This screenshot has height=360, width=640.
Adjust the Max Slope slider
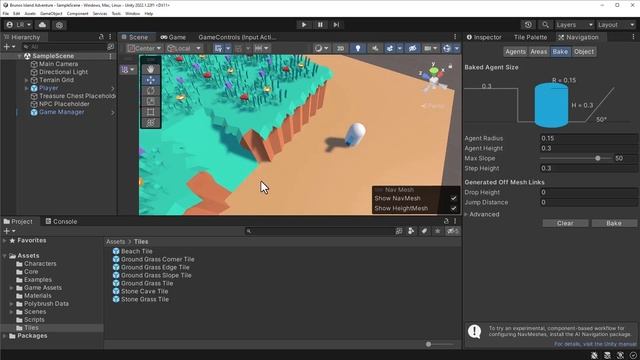tap(598, 158)
